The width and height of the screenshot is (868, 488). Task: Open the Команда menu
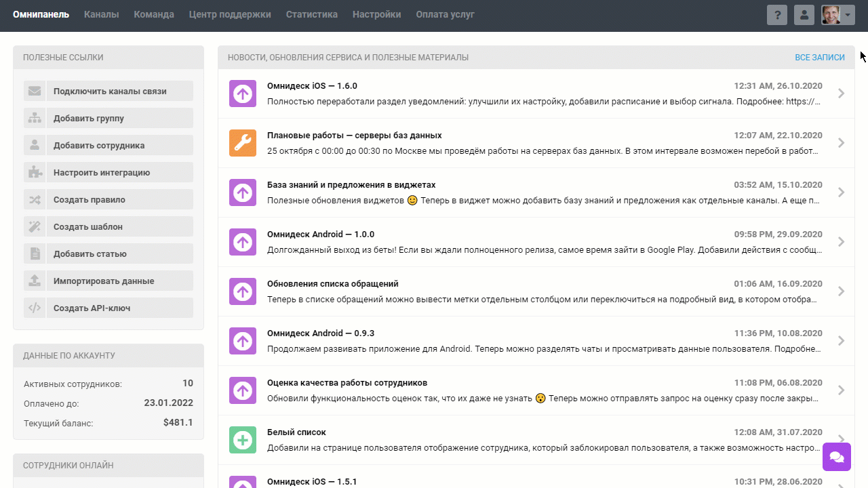click(x=154, y=14)
